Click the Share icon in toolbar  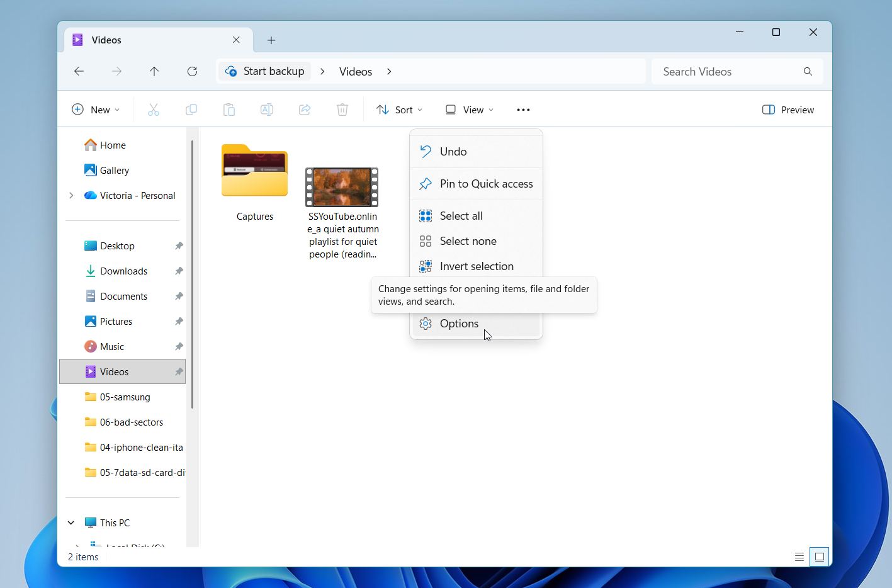tap(305, 110)
